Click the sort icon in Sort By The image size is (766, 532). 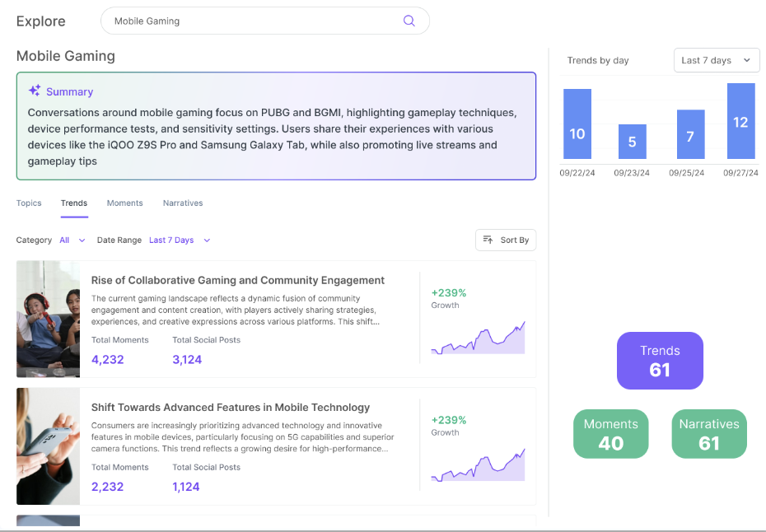(488, 240)
